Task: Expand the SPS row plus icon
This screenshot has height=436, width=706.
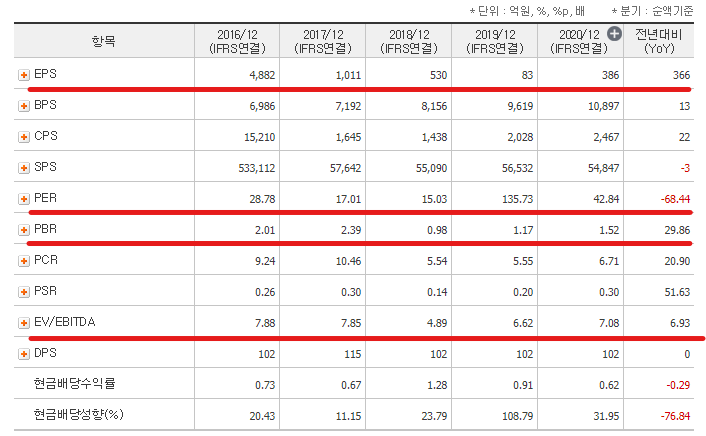Action: [24, 168]
